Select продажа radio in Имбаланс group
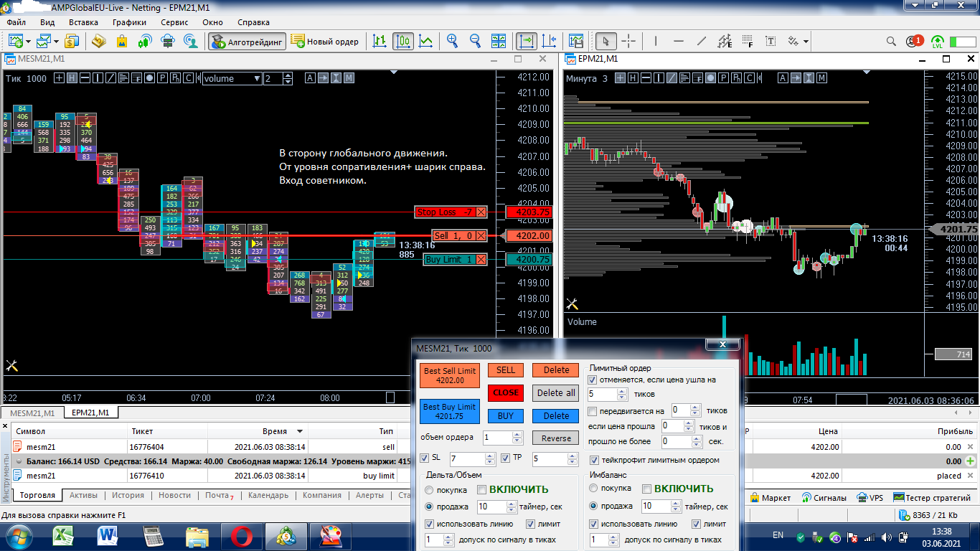This screenshot has width=980, height=551. (x=593, y=506)
